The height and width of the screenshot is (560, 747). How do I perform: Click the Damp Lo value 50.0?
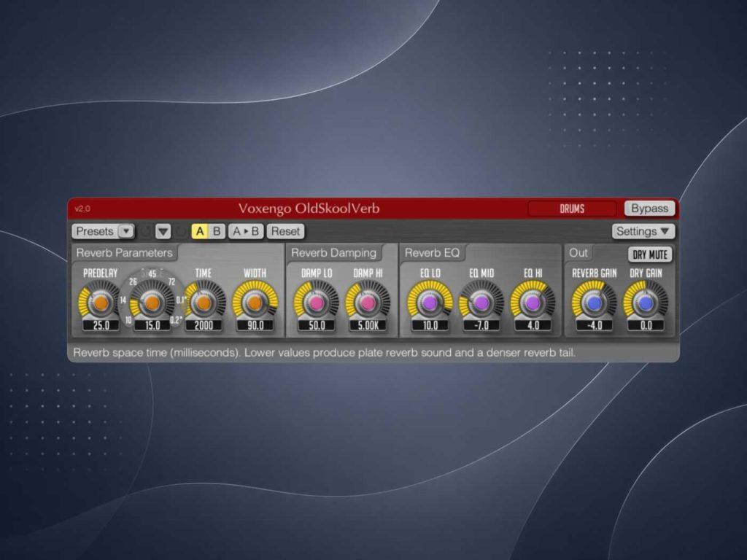[x=317, y=326]
